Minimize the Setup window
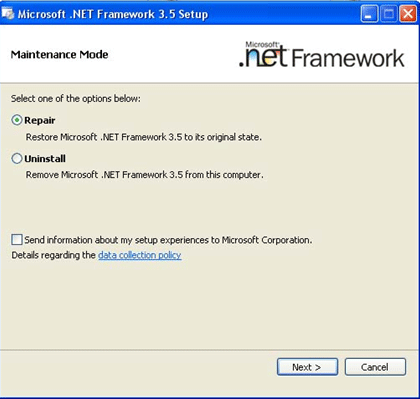The width and height of the screenshot is (420, 399). tap(369, 14)
